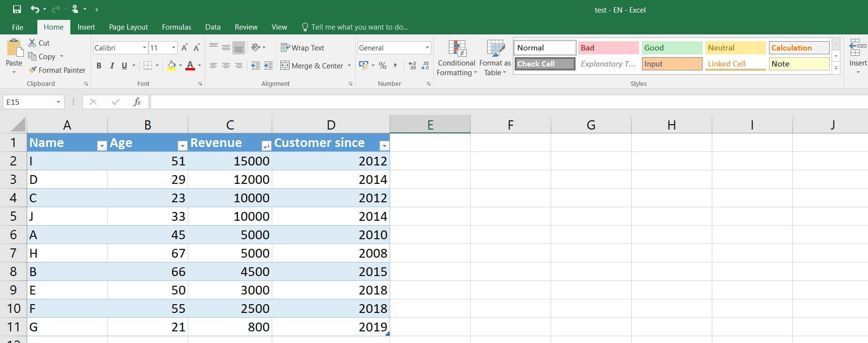Open the General number format dropdown
This screenshot has width=868, height=343.
[427, 48]
